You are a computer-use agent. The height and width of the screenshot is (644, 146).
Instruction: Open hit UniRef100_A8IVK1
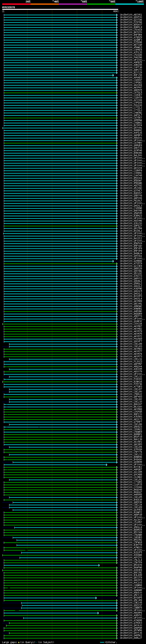pyautogui.click(x=131, y=15)
